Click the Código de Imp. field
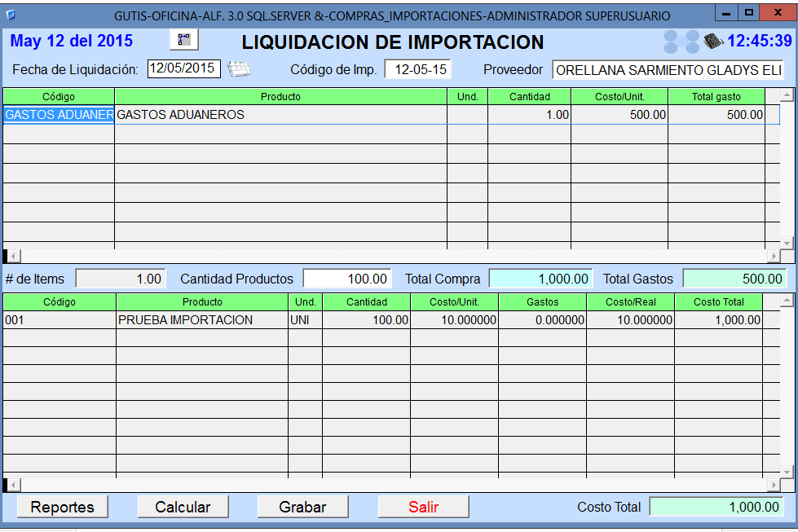Screen dimensions: 798x532 [x=419, y=70]
